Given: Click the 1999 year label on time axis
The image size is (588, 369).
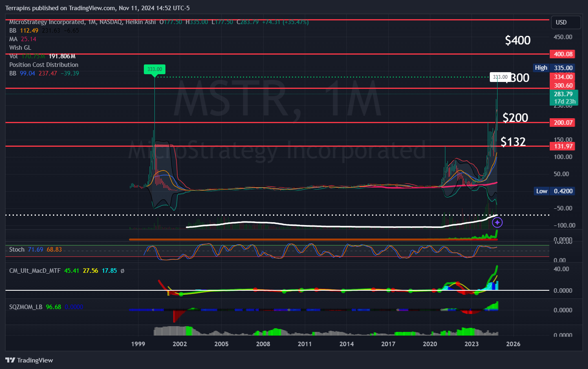Looking at the screenshot, I should 138,344.
